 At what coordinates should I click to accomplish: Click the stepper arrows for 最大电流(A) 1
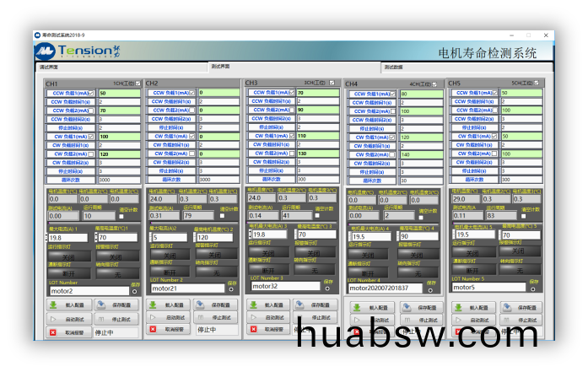click(x=48, y=239)
